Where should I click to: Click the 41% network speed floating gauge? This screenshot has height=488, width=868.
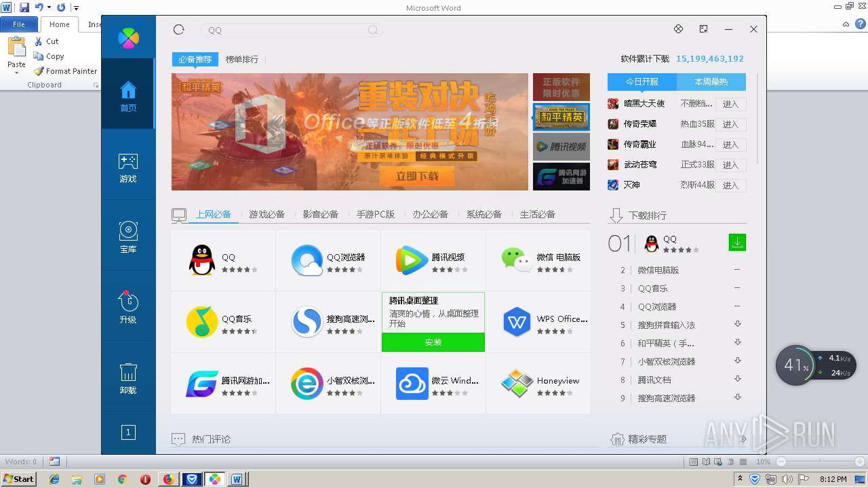coord(797,366)
